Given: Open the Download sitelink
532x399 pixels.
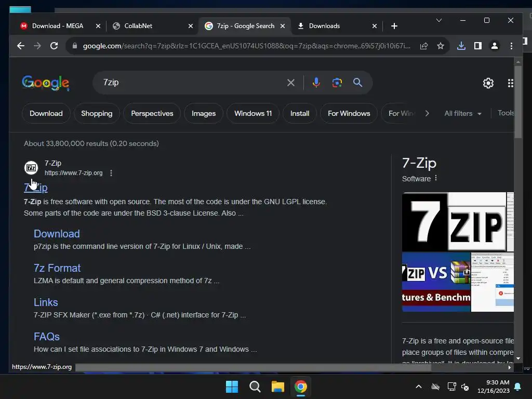Looking at the screenshot, I should pyautogui.click(x=57, y=234).
